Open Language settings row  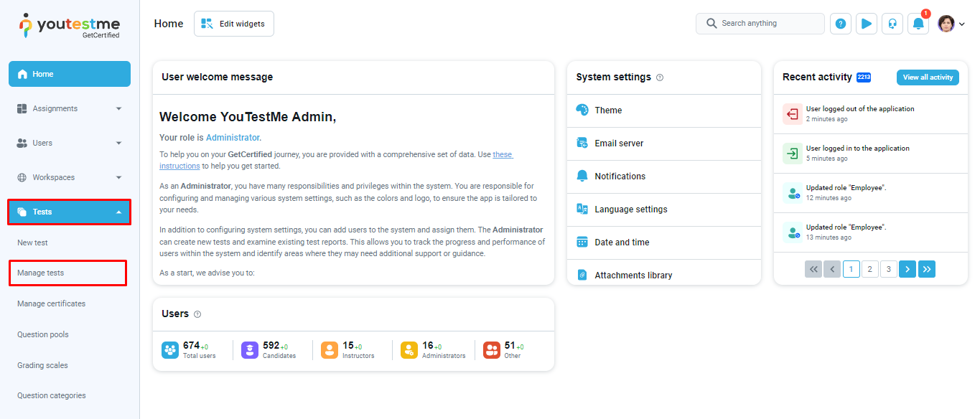pyautogui.click(x=663, y=209)
